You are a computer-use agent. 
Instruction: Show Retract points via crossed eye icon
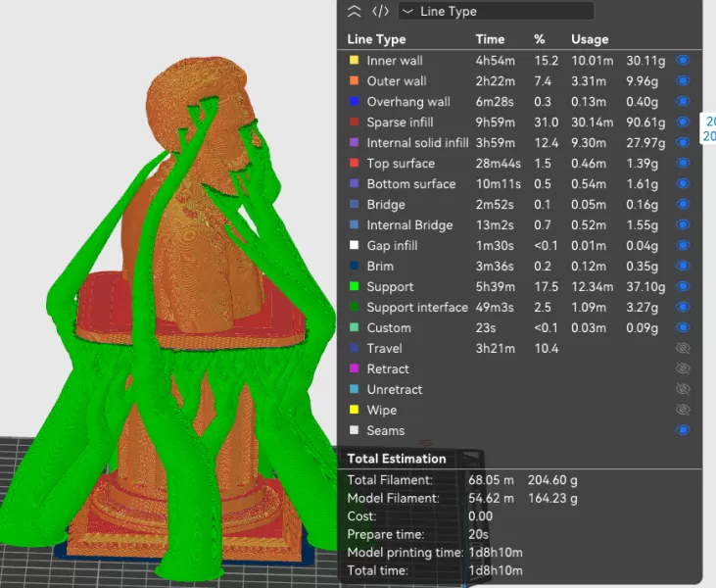pyautogui.click(x=683, y=368)
